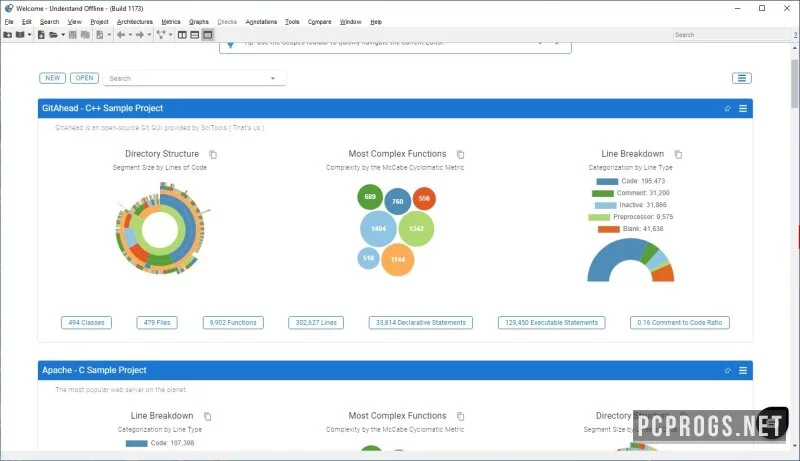Open the GitAhead project hamburger menu
The width and height of the screenshot is (800, 461).
[743, 109]
